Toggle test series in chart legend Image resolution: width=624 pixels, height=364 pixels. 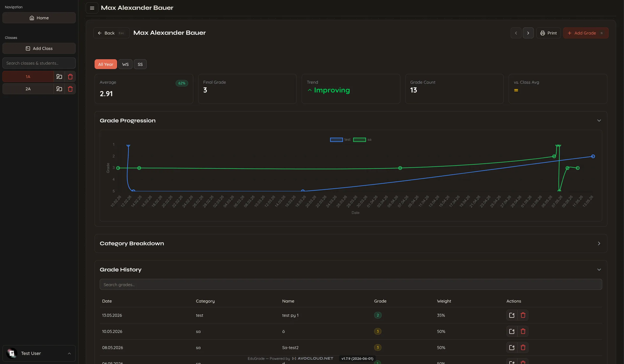point(340,140)
